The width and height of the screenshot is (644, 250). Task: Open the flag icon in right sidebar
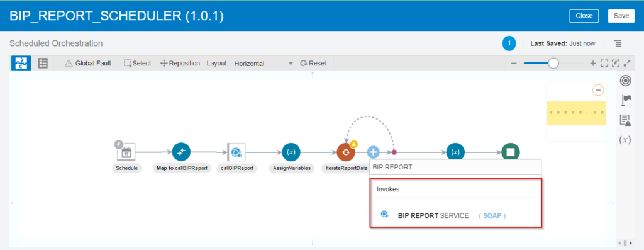tap(626, 100)
